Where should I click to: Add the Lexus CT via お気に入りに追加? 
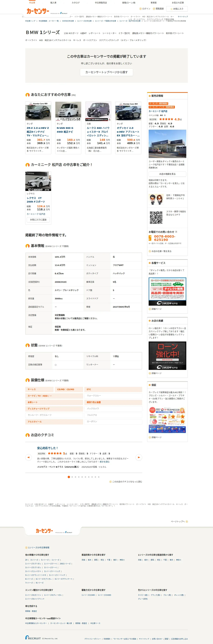[x=38, y=220]
